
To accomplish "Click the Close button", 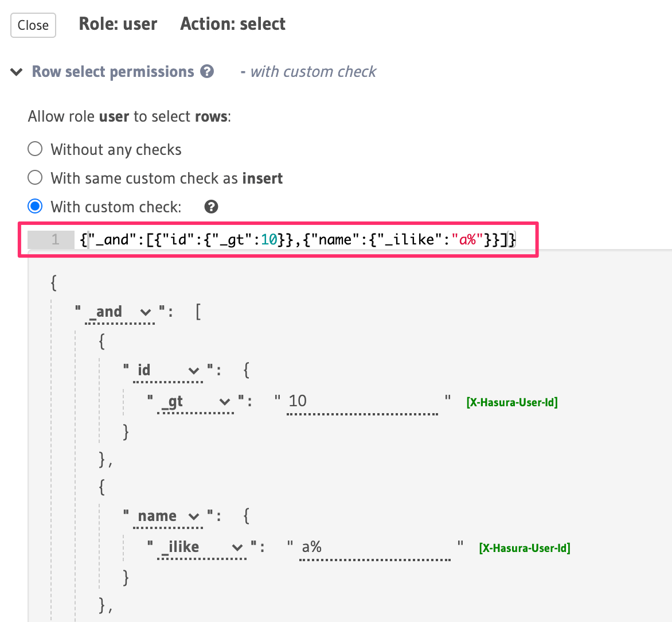I will (x=33, y=25).
